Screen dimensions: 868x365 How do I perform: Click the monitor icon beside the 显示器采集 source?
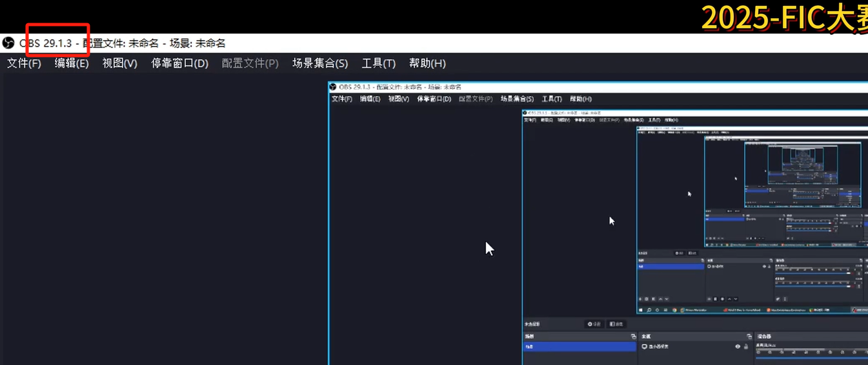tap(644, 347)
